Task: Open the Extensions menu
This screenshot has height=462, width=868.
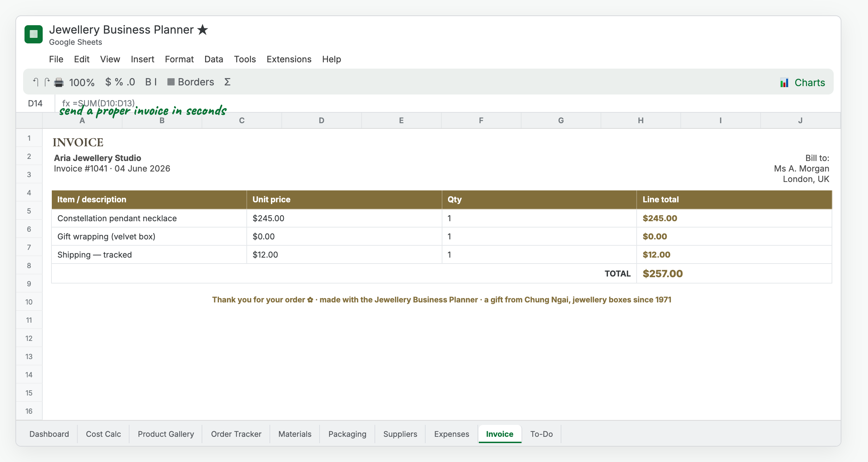Action: 289,59
